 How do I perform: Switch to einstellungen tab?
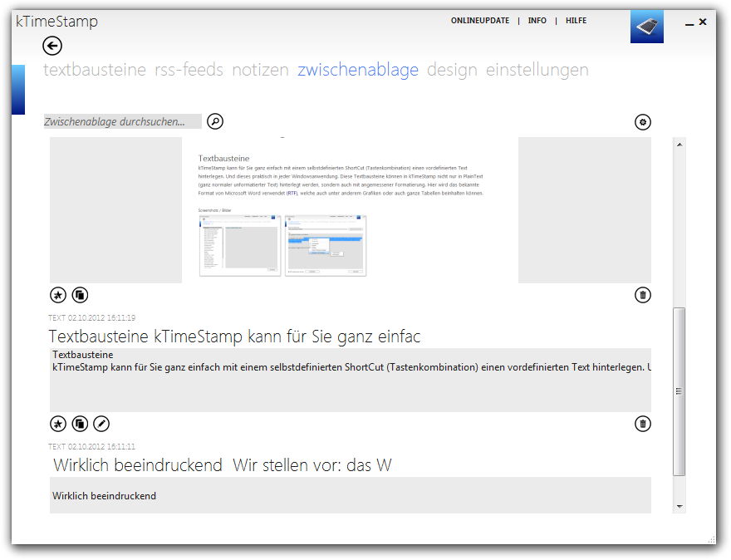pyautogui.click(x=537, y=70)
